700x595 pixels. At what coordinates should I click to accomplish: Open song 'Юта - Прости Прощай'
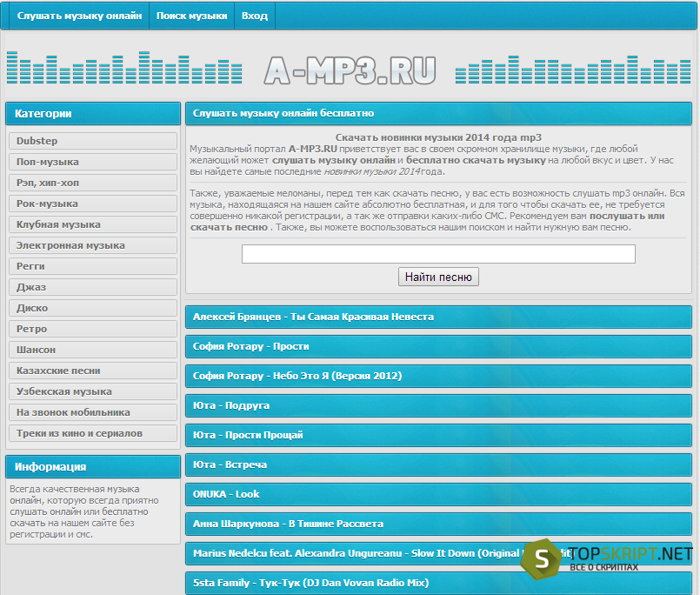438,435
